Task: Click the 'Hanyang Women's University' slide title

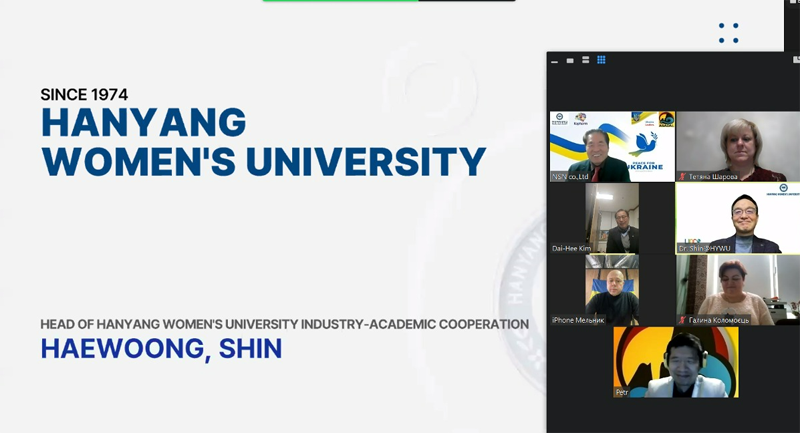Action: 263,142
